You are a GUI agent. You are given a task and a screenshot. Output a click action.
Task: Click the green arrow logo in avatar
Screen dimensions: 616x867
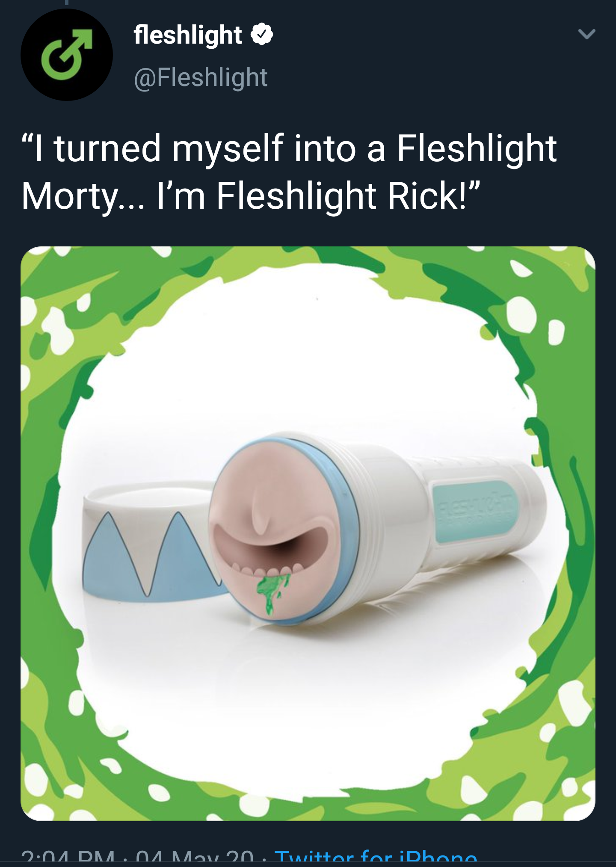click(67, 55)
